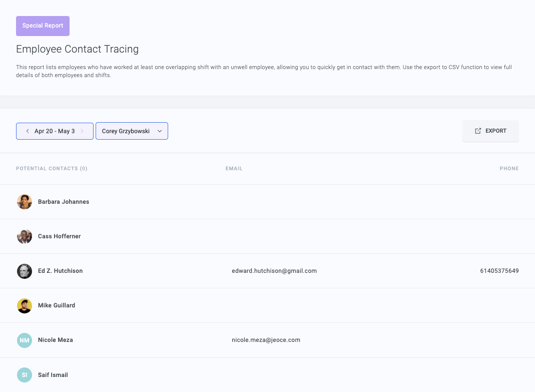This screenshot has width=535, height=392.
Task: Open the Apr 20 - May 3 date picker
Action: (x=55, y=131)
